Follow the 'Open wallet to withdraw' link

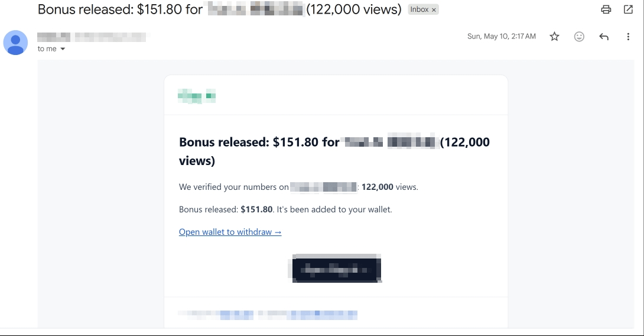[x=230, y=232]
